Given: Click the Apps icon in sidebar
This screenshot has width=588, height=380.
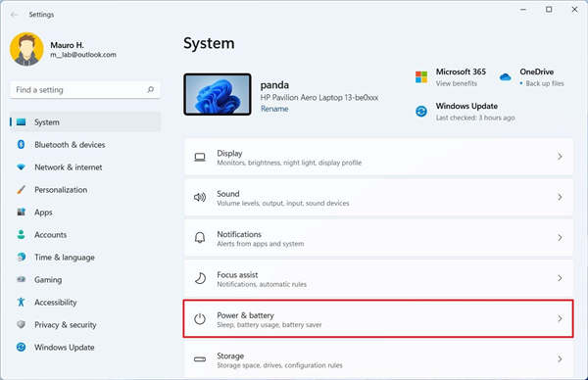Looking at the screenshot, I should point(21,213).
